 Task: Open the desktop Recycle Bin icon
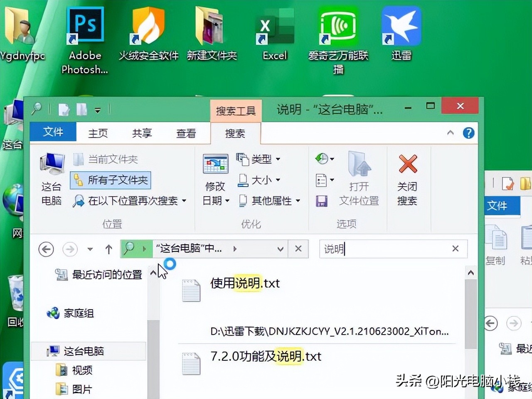click(16, 293)
